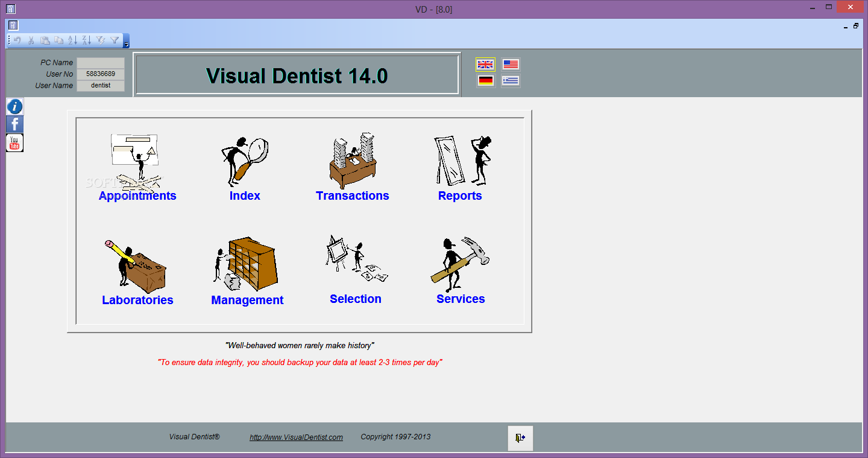This screenshot has width=868, height=458.
Task: Switch language with the UK flag
Action: click(x=485, y=65)
